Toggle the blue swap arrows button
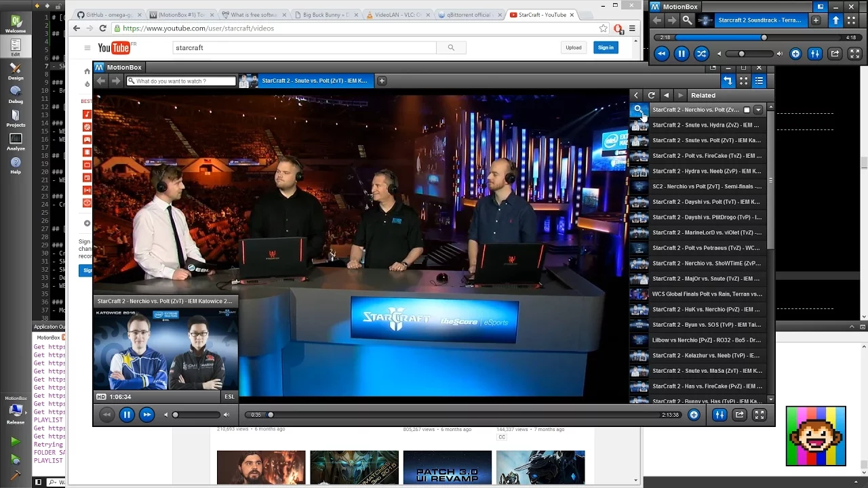Viewport: 868px width, 488px height. [x=728, y=81]
